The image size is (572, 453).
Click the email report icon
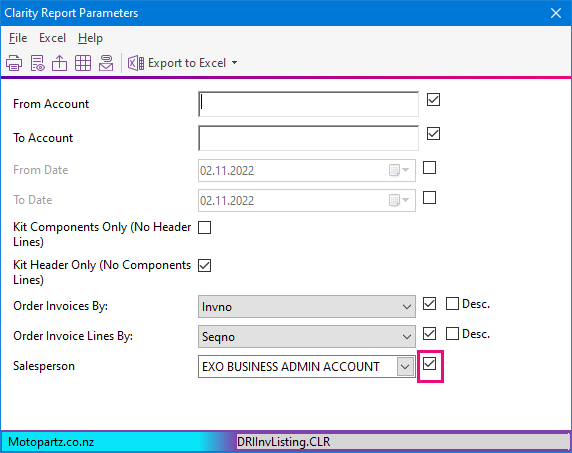(x=106, y=63)
